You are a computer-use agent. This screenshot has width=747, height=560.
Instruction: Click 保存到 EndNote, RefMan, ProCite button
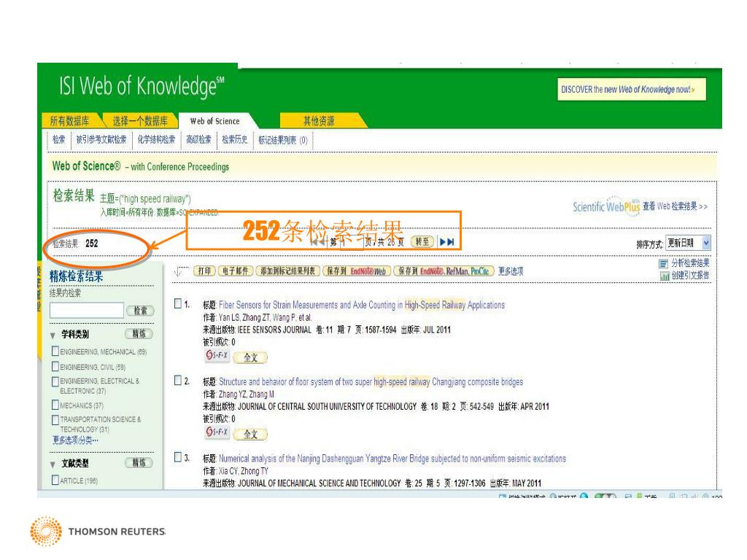444,271
